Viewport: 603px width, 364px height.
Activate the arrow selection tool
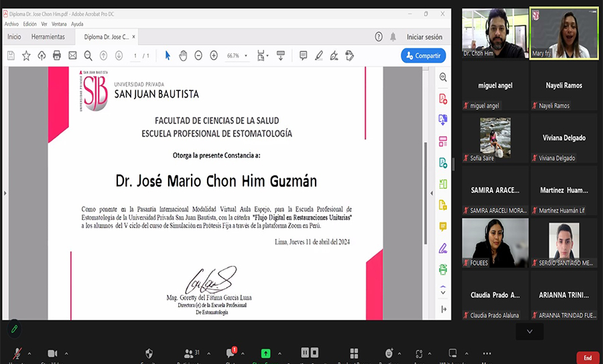click(167, 56)
